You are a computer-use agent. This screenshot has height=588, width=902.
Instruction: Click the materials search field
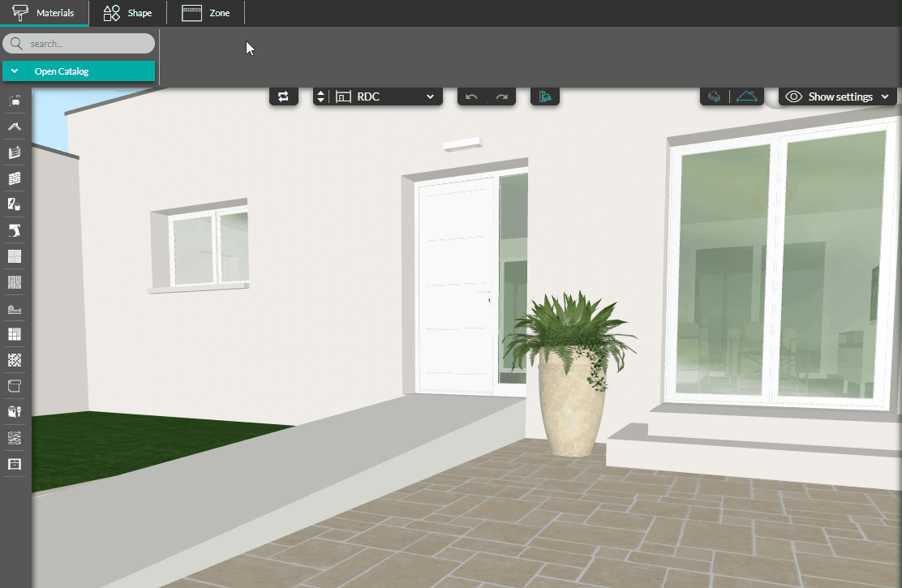[79, 43]
